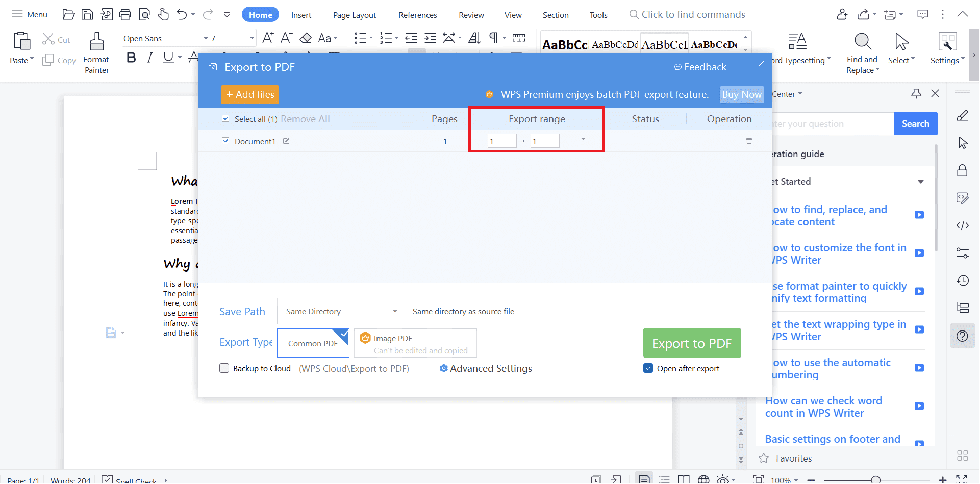Click the Select cursor icon in ribbon

[x=901, y=41]
